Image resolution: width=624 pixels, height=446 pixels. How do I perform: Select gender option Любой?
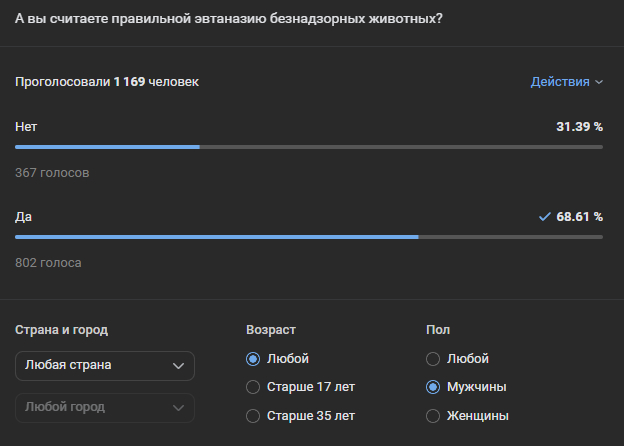(433, 359)
